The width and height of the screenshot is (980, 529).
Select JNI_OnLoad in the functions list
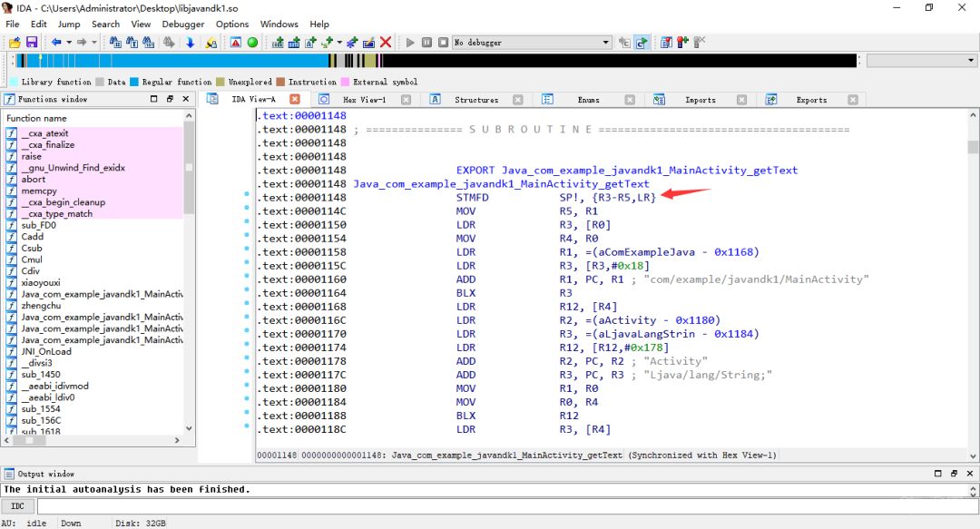click(x=45, y=351)
